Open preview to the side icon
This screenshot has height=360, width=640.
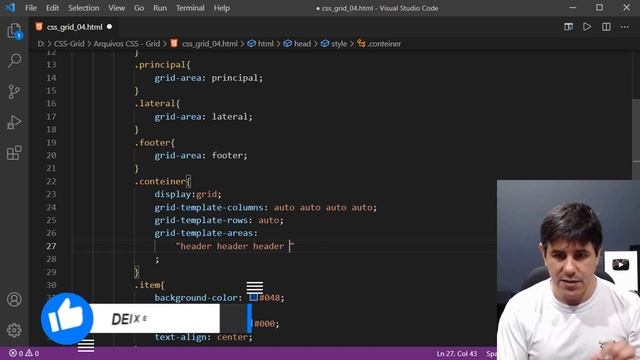pos(568,27)
